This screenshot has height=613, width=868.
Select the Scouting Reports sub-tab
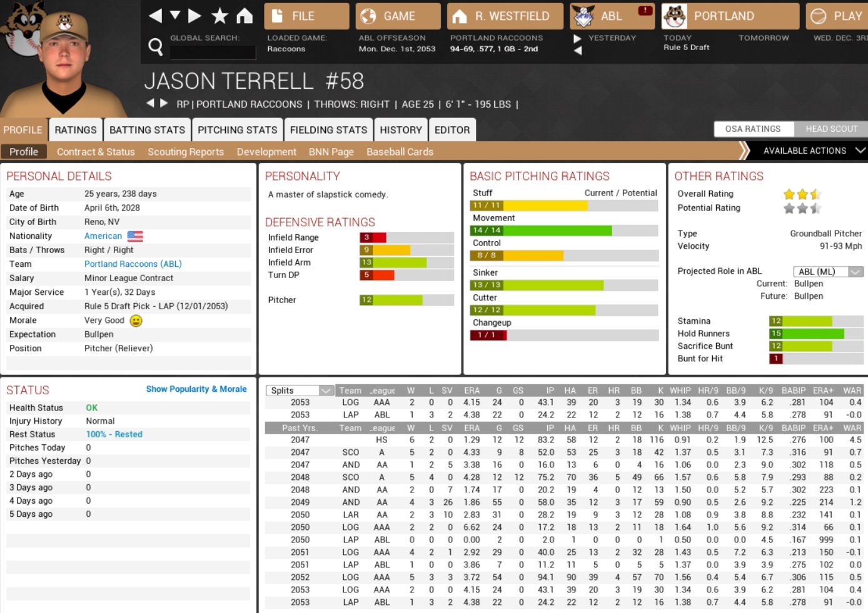coord(186,152)
